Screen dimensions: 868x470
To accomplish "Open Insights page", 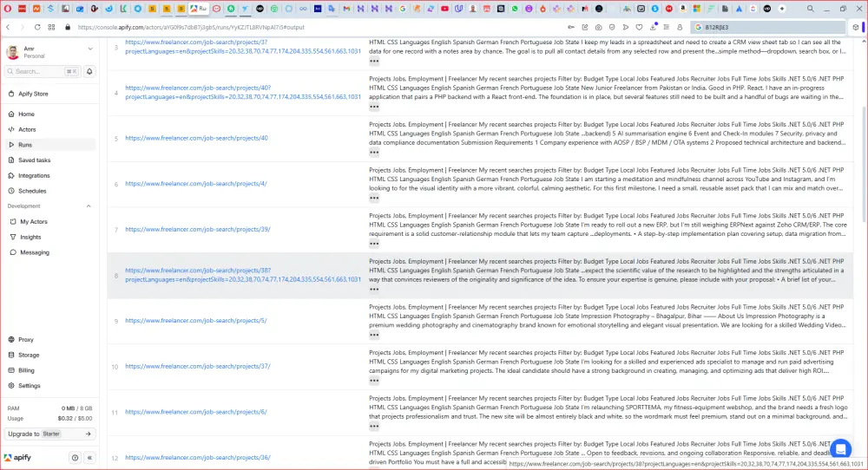I will 30,238.
